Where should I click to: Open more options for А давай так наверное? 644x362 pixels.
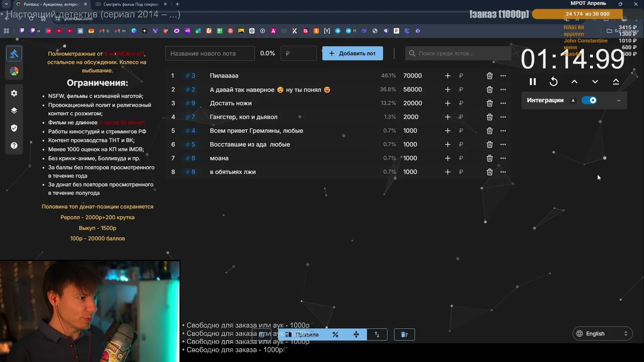(x=503, y=89)
